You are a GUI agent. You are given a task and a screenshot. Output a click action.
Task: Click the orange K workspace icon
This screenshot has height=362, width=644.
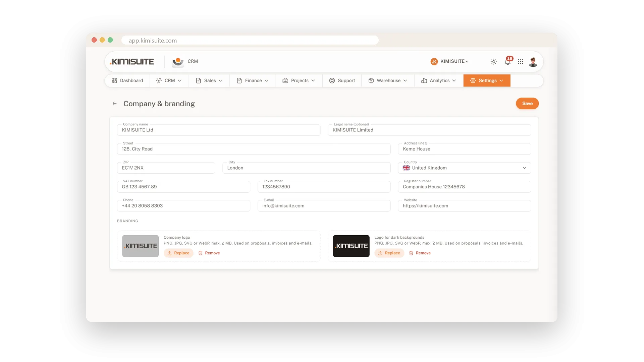coord(434,61)
